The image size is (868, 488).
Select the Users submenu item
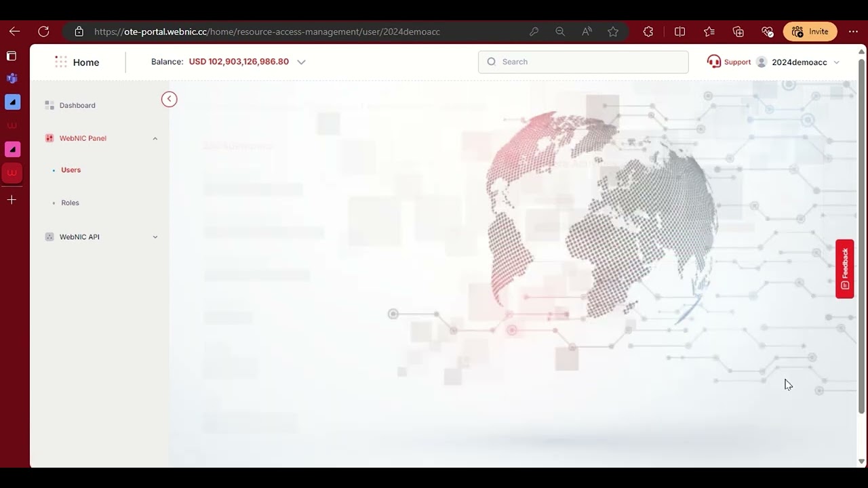coord(71,170)
